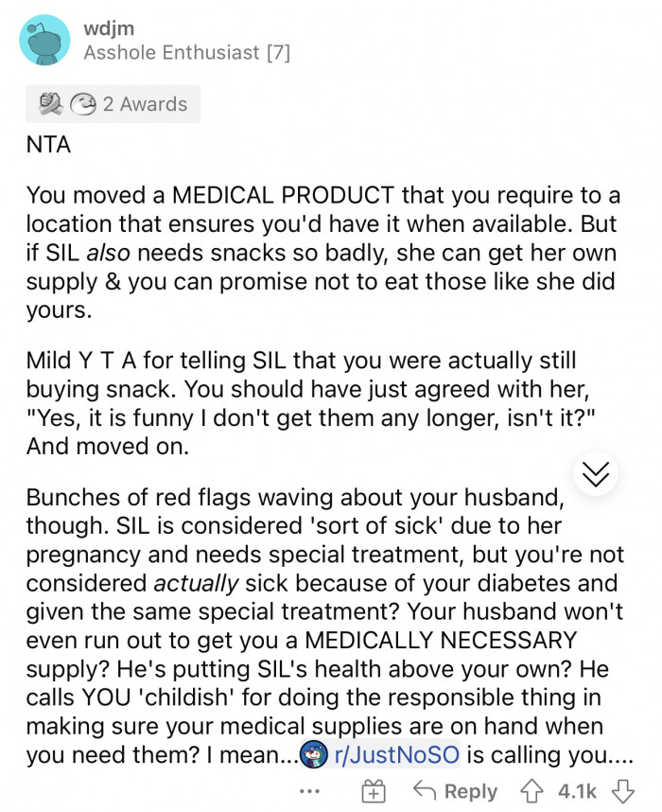
Task: Open the comment's more options ellipsis
Action: (x=309, y=791)
